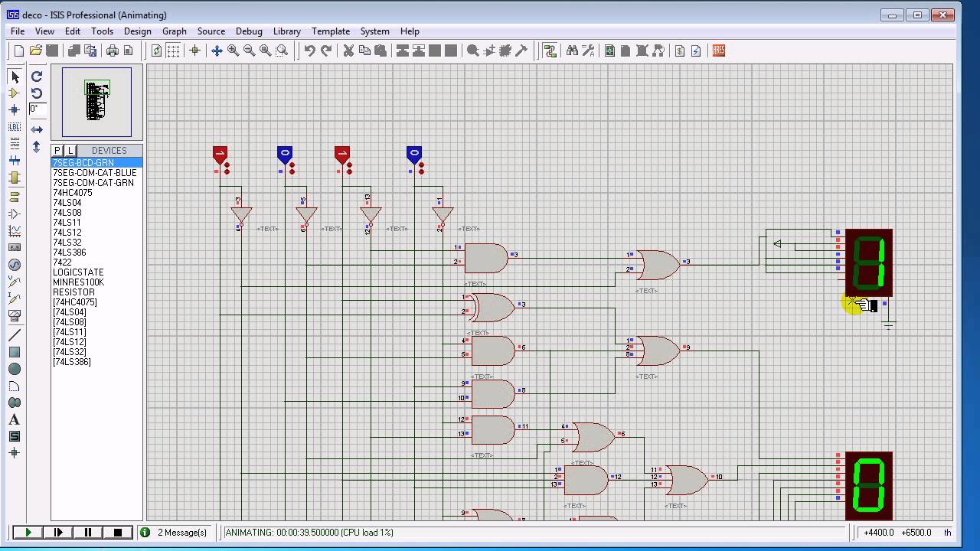Pick parts from libraries magnifier icon
The image size is (980, 551).
click(473, 51)
